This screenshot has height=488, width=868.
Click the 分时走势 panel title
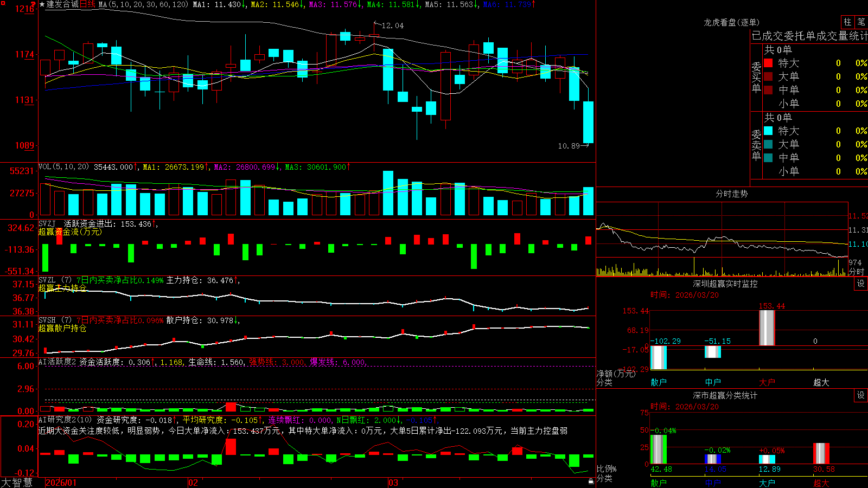tap(731, 194)
